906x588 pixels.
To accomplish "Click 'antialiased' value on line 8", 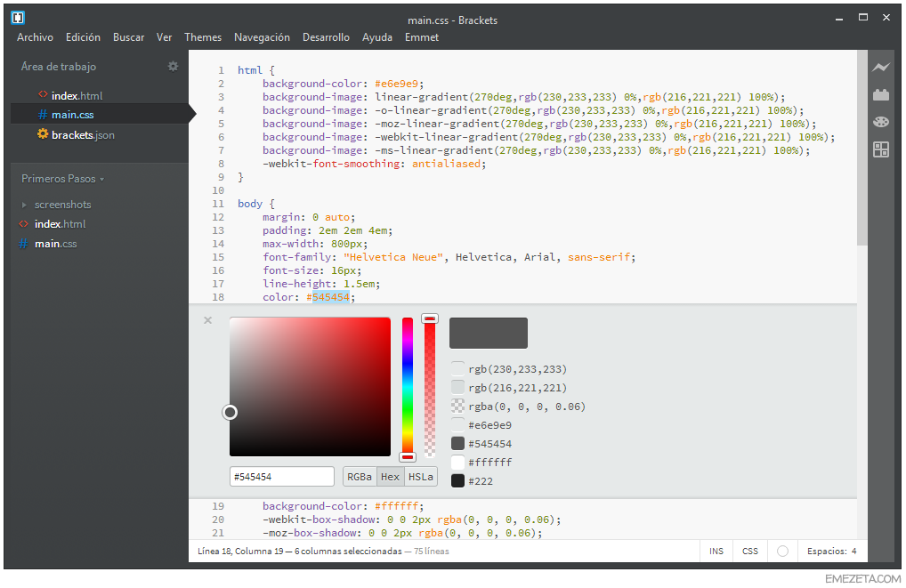I will click(446, 164).
